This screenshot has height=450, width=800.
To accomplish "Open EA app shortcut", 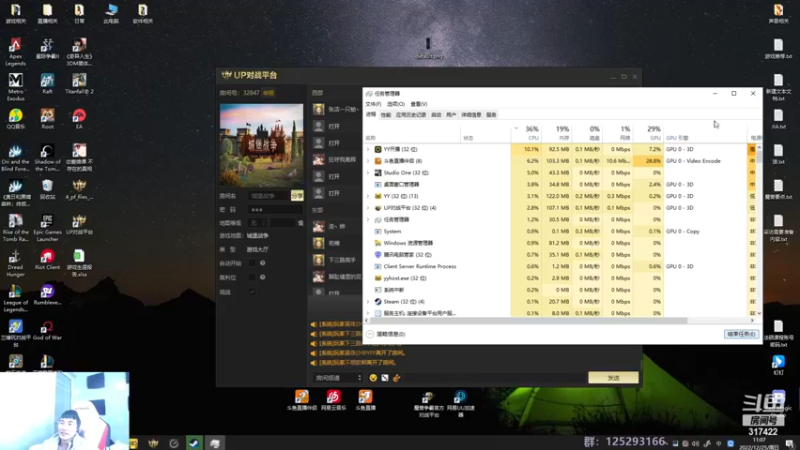I will pos(79,118).
